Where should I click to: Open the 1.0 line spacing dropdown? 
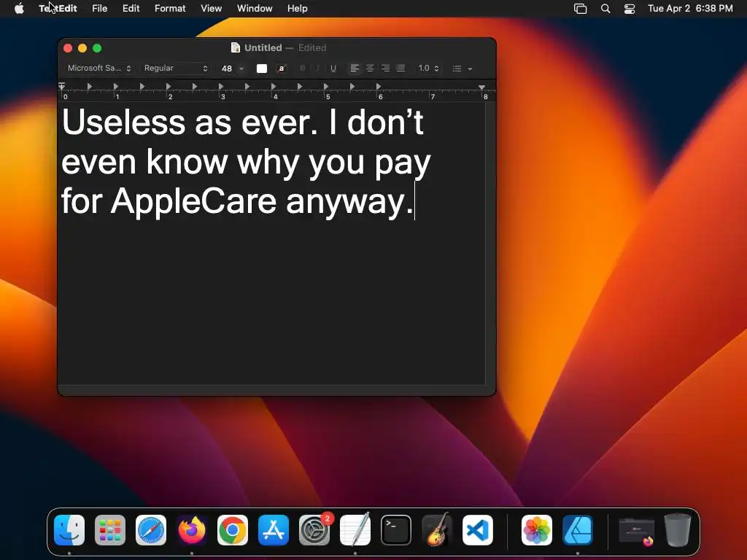[428, 69]
